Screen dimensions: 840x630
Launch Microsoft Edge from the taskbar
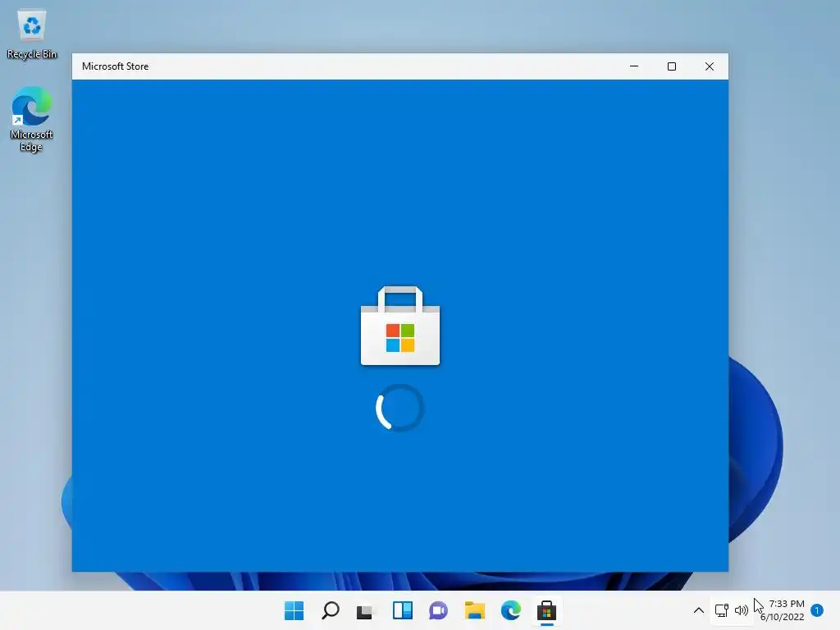[x=510, y=610]
